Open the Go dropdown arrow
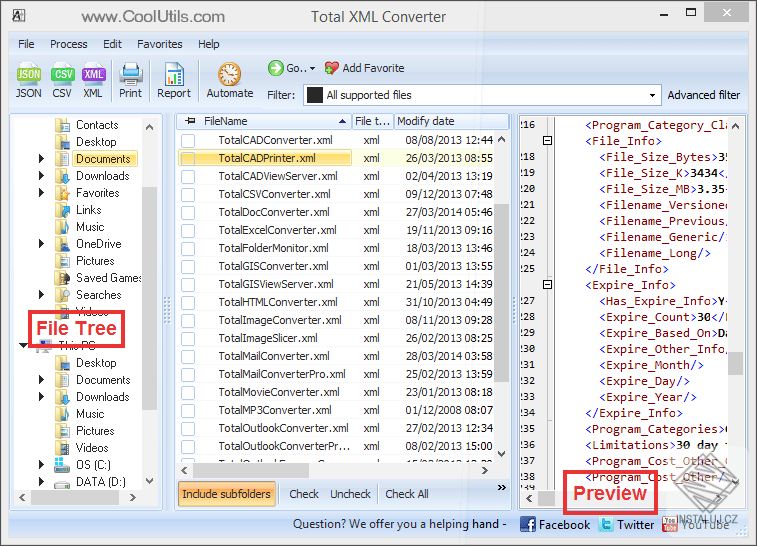 point(312,69)
